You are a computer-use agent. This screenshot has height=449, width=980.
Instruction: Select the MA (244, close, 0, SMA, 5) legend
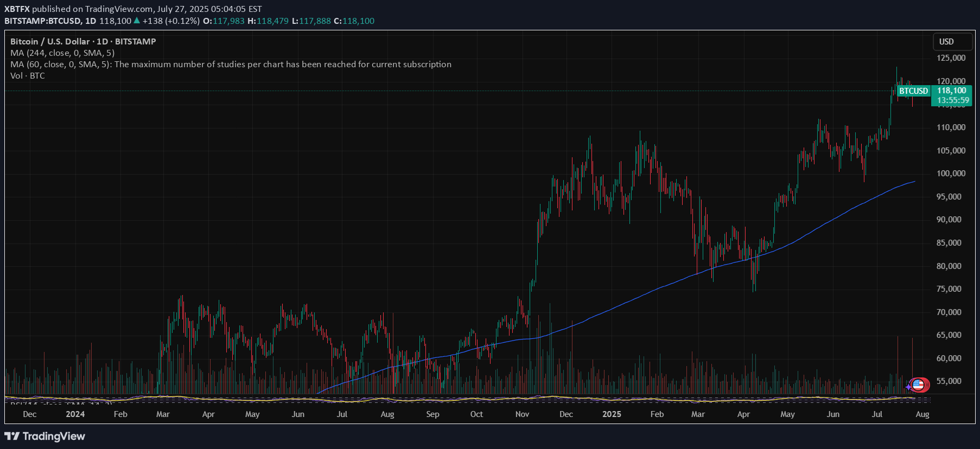coord(62,53)
